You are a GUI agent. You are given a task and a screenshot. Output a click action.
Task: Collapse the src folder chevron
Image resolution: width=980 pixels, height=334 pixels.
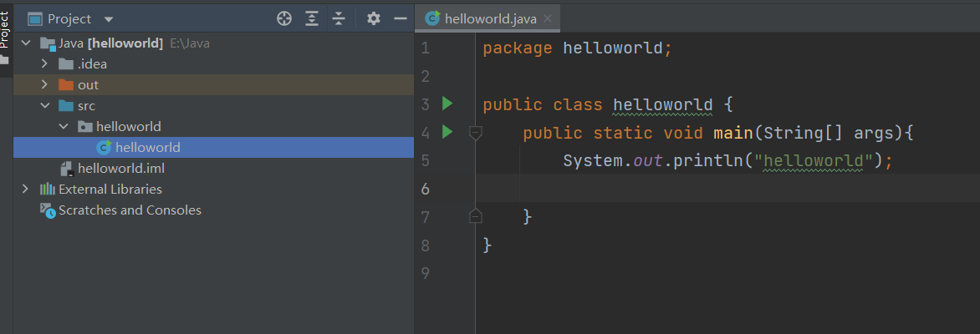(44, 105)
